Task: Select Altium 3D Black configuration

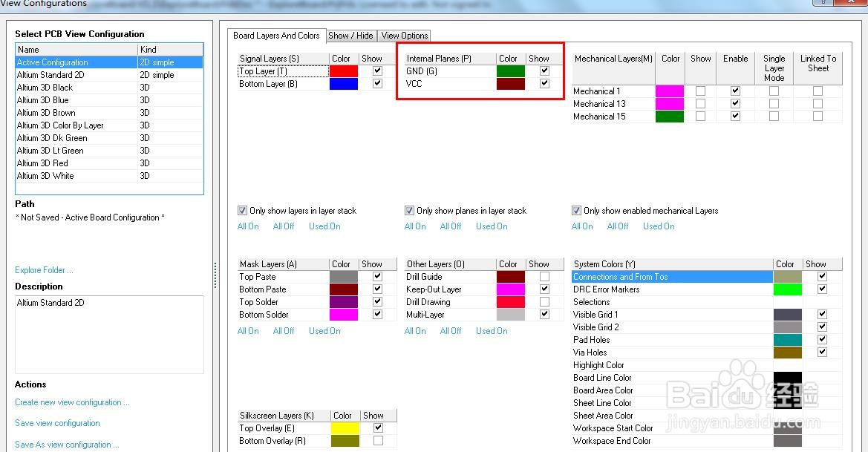Action: (110, 88)
